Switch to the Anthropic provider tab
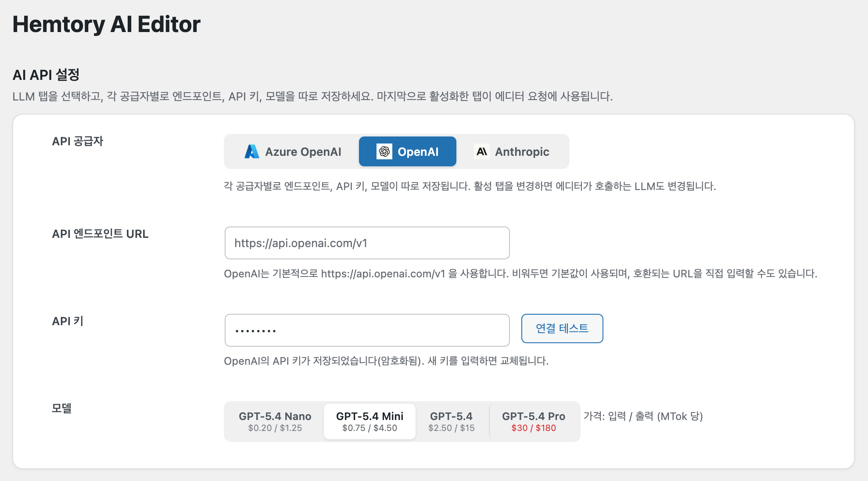The image size is (868, 481). coord(512,151)
